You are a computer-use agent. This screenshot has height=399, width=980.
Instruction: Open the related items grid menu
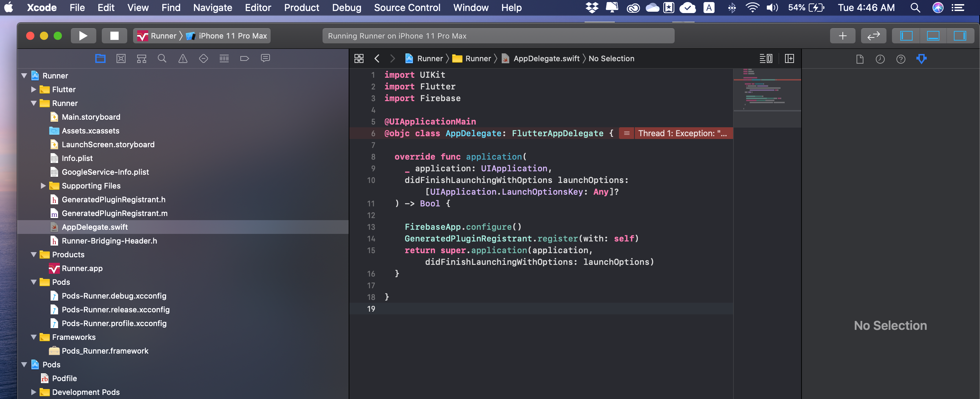click(359, 58)
